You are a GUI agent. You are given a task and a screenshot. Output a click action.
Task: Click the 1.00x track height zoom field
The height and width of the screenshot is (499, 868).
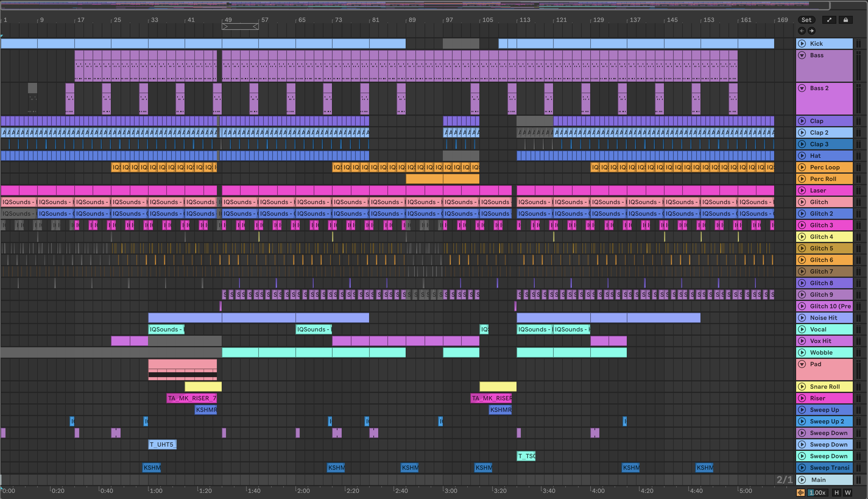pyautogui.click(x=818, y=493)
